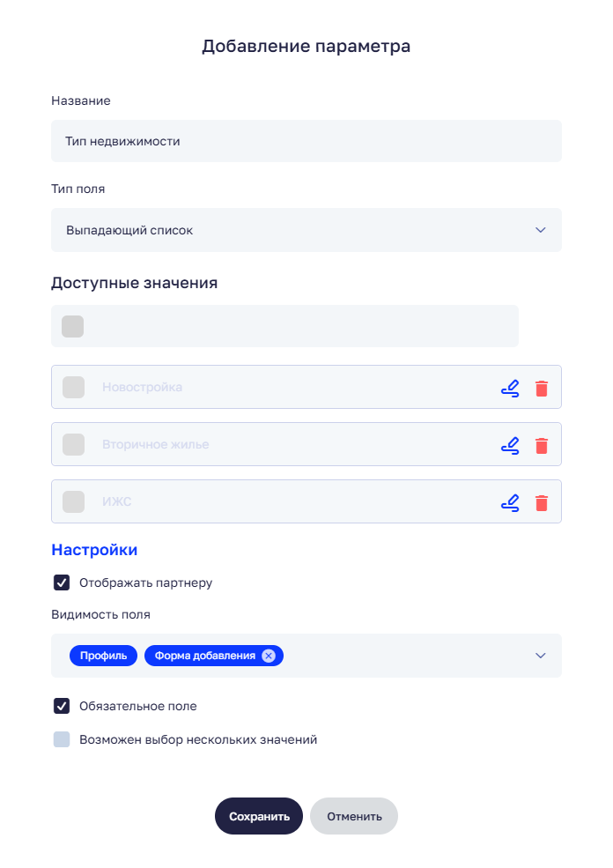
Task: Select the Профиль tag
Action: point(103,656)
